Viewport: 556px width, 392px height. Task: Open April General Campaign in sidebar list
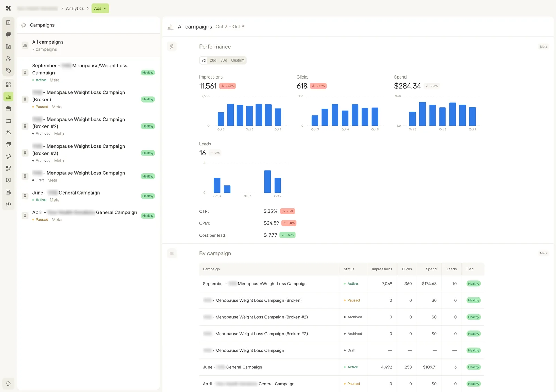(x=88, y=215)
